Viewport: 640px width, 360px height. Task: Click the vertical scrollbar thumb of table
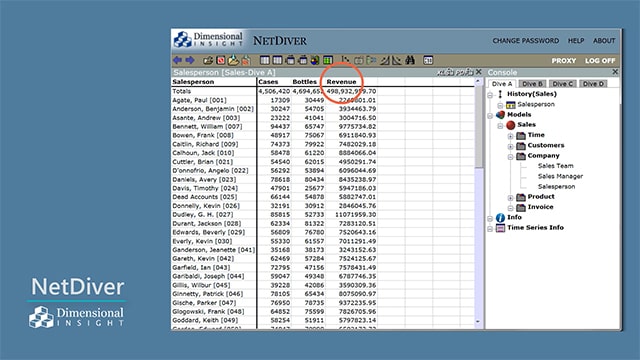478,126
